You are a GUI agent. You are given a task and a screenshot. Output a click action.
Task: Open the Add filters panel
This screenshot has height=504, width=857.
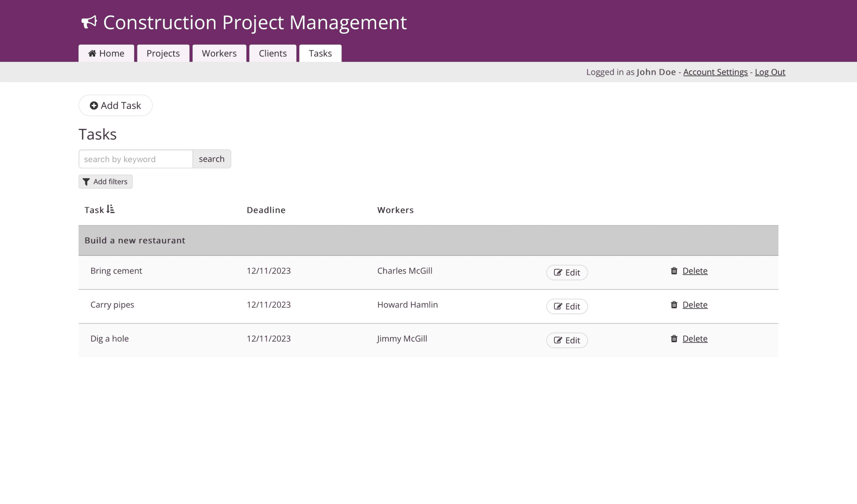[x=105, y=182]
